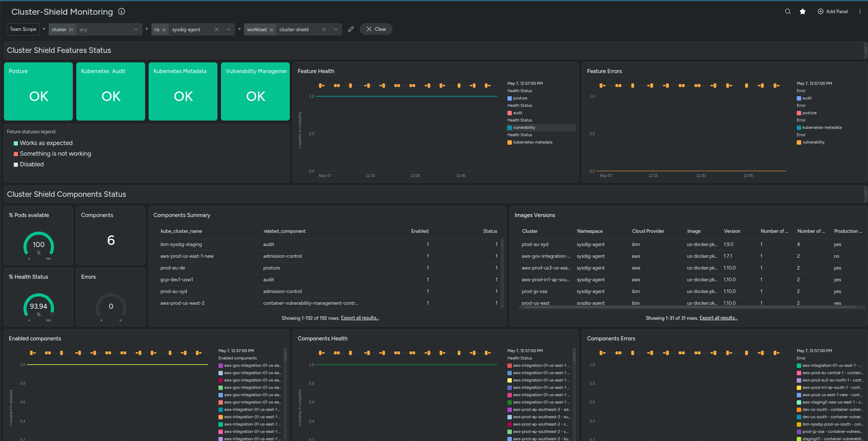Export all Components Summary results
The height and width of the screenshot is (441, 868).
click(x=360, y=318)
